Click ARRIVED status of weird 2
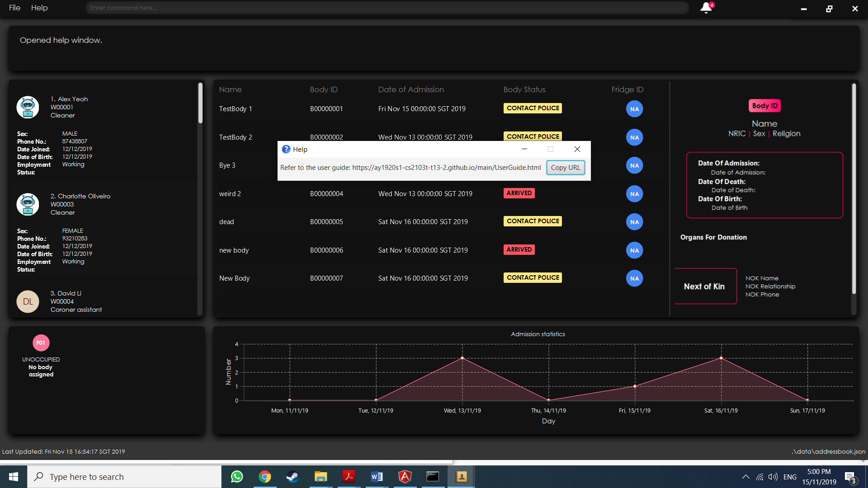The width and height of the screenshot is (868, 488). click(x=519, y=193)
